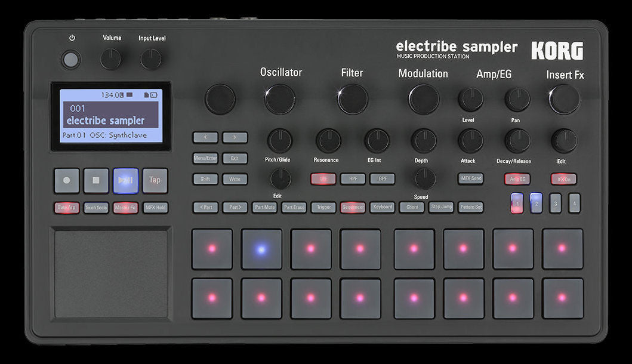Touch the large XY touch pad
The height and width of the screenshot is (364, 632).
(x=111, y=274)
